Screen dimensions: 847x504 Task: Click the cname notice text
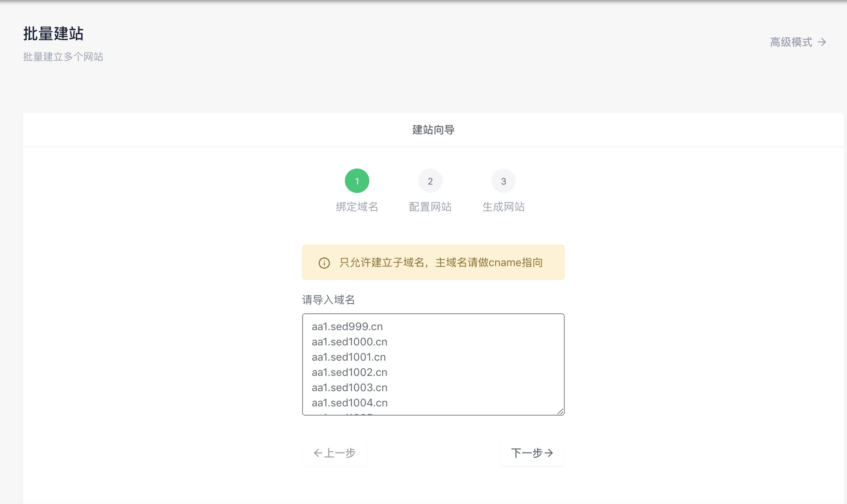[x=441, y=262]
